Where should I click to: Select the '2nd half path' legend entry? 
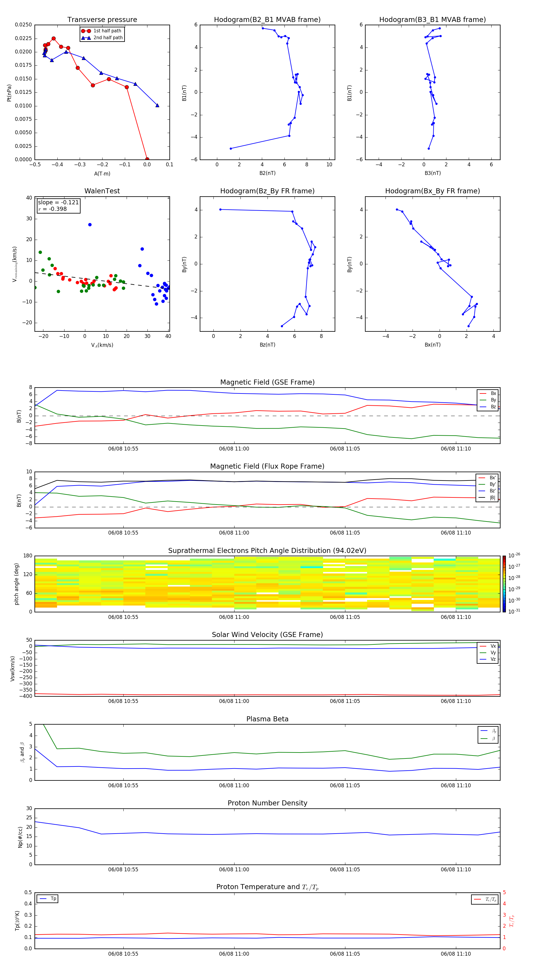(102, 38)
